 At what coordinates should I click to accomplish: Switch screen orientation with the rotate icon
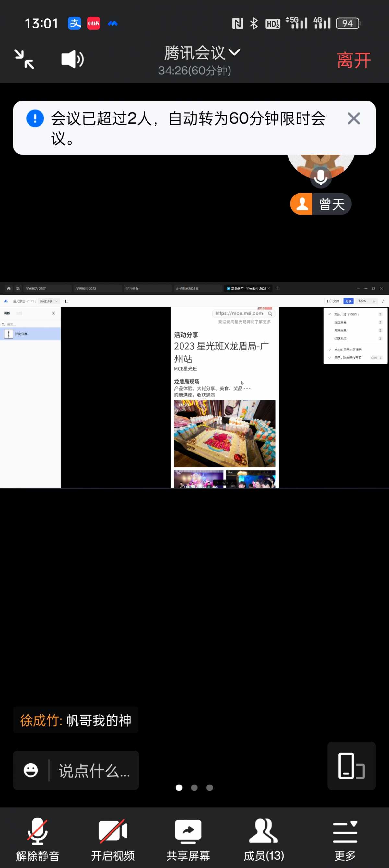pyautogui.click(x=351, y=765)
